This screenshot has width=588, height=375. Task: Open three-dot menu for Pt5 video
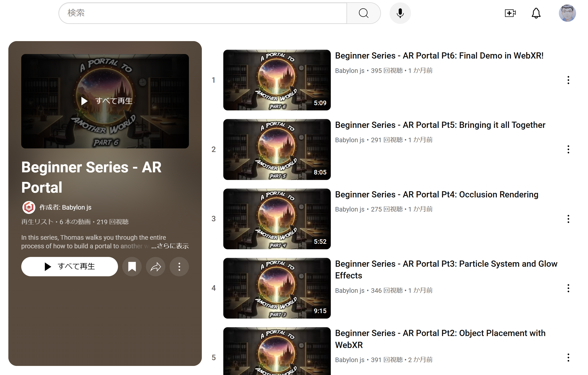pyautogui.click(x=568, y=149)
